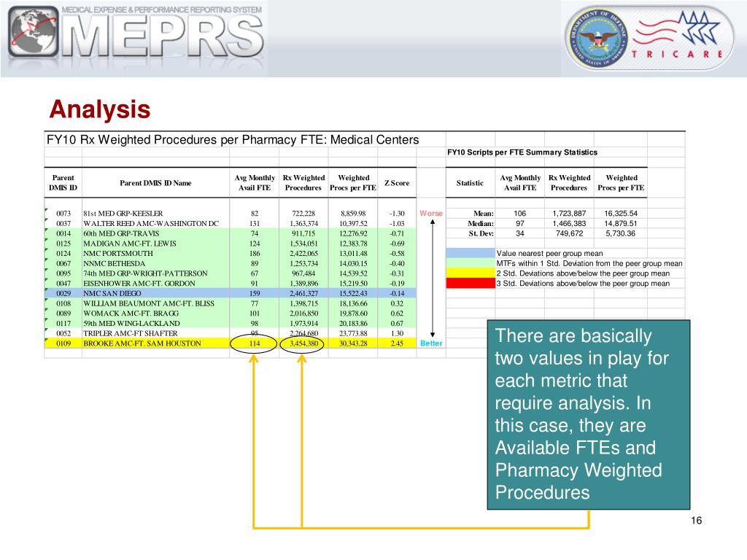Screen dimensions: 747x560
Task: Click DMIS ID '0073' cell
Action: point(63,214)
